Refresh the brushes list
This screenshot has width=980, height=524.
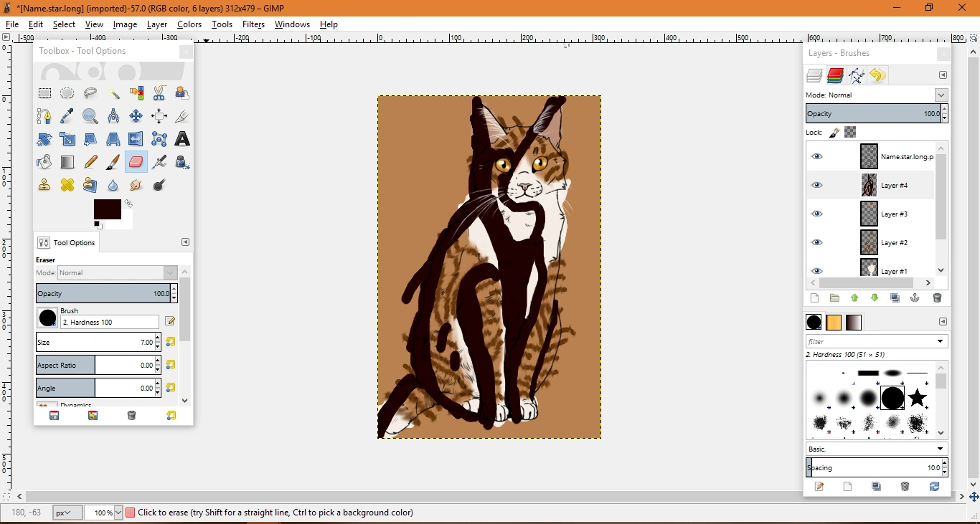(x=934, y=487)
